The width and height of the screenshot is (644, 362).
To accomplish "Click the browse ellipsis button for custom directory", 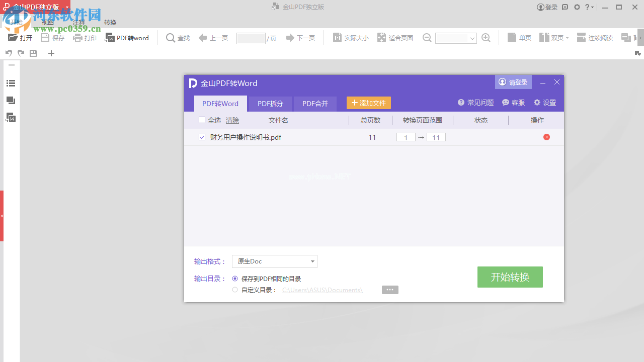I will tap(390, 290).
